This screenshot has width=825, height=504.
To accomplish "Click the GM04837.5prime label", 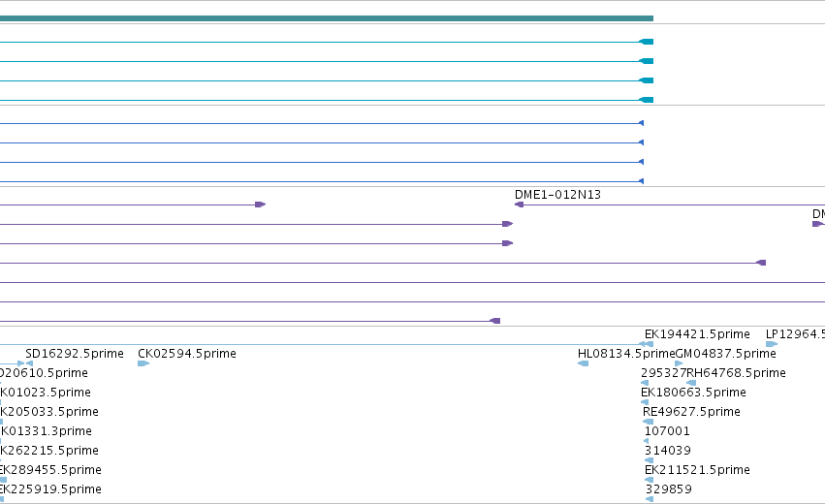I will (x=725, y=354).
